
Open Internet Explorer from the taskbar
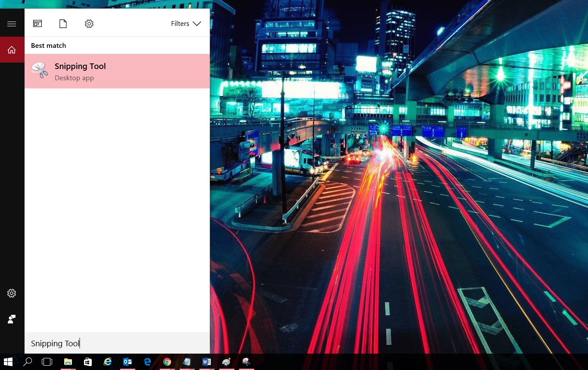(108, 362)
